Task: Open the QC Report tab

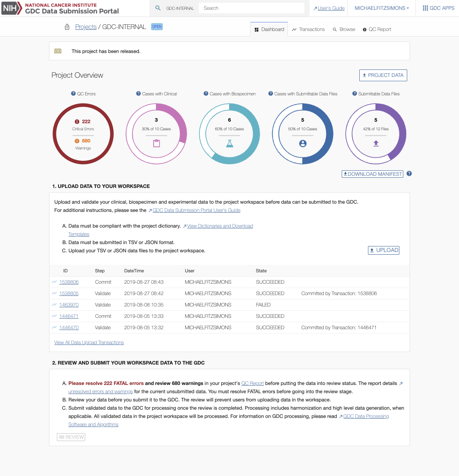Action: [x=377, y=29]
